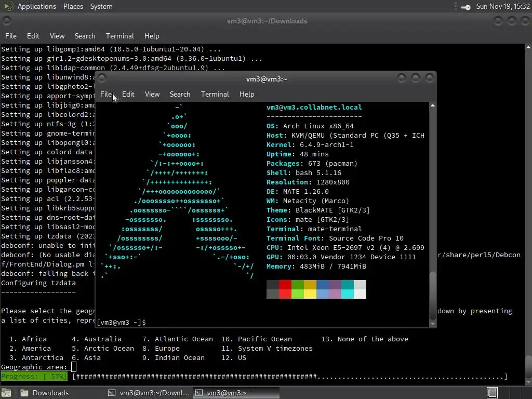Switch to vm3@vm3:~/Downl... taskbar button
Viewport: 532px width, 399px height.
coord(149,393)
